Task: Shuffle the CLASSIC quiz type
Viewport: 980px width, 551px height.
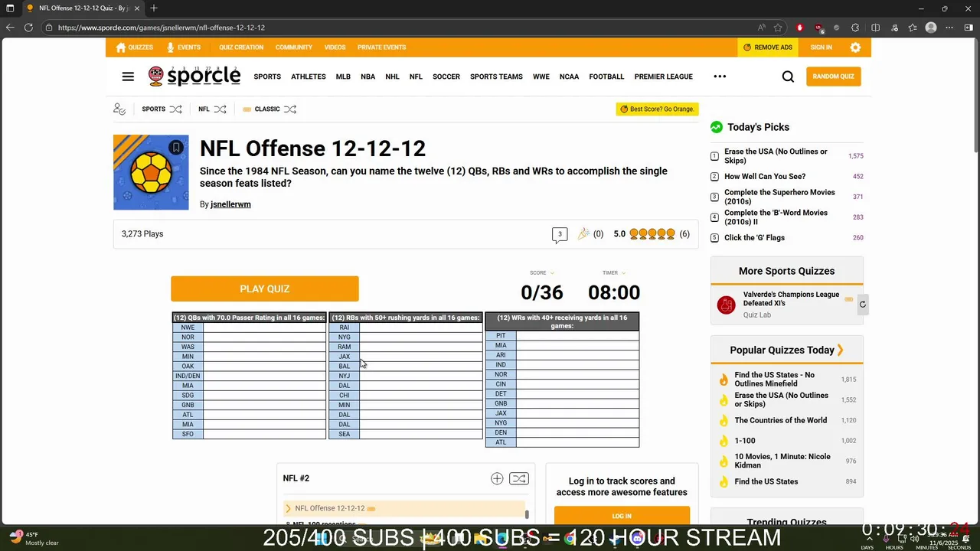Action: pyautogui.click(x=289, y=109)
